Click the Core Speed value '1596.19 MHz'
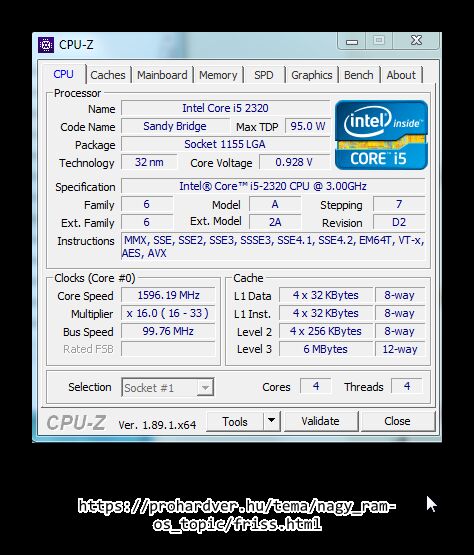Viewport: 474px width, 555px height. click(x=168, y=295)
